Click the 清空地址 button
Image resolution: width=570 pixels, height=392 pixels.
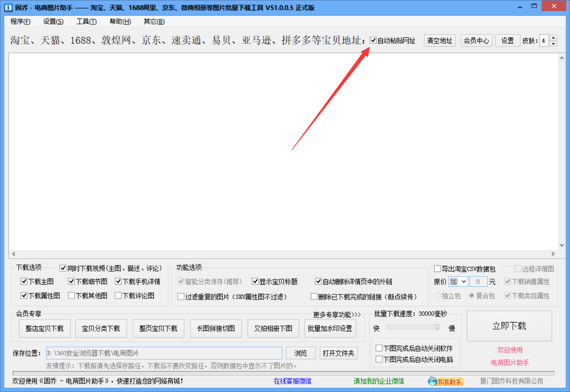point(439,40)
